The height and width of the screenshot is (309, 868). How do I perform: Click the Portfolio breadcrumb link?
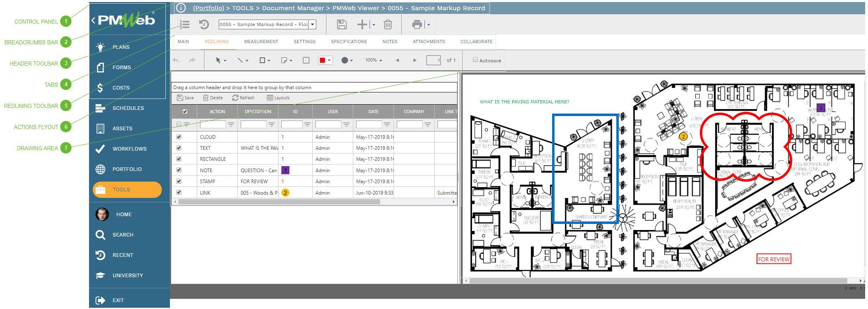tap(209, 8)
